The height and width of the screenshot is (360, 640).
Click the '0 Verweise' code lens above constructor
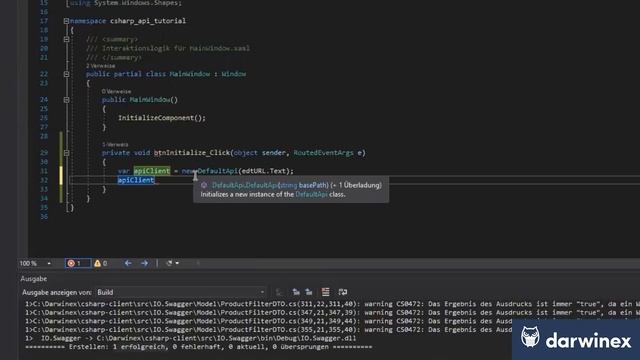[116, 91]
